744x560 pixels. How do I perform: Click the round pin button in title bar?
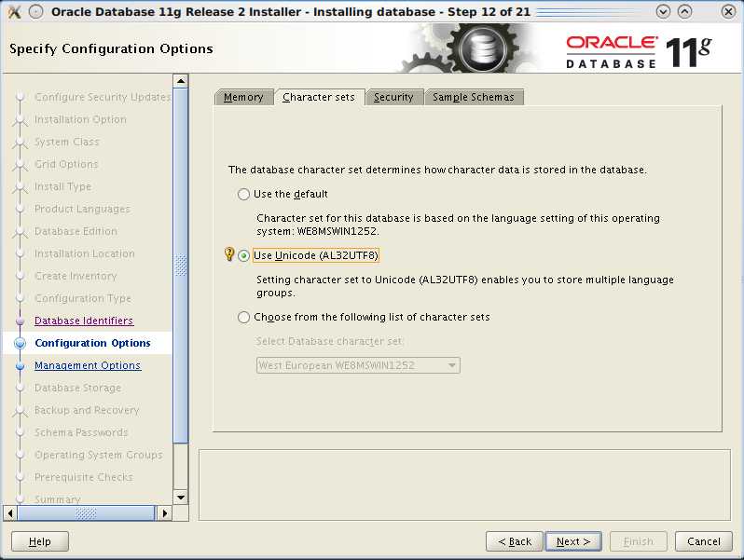pyautogui.click(x=36, y=12)
